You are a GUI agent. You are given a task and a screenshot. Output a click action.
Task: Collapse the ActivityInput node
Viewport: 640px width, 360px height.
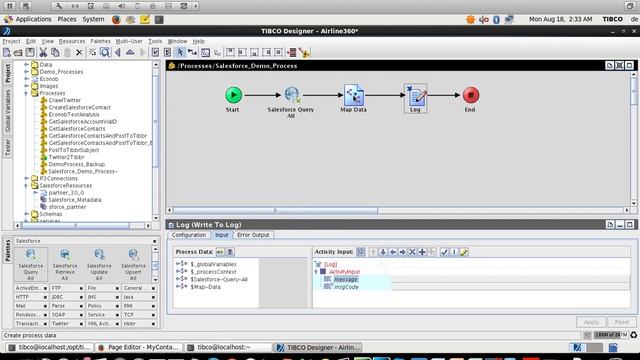pos(316,272)
